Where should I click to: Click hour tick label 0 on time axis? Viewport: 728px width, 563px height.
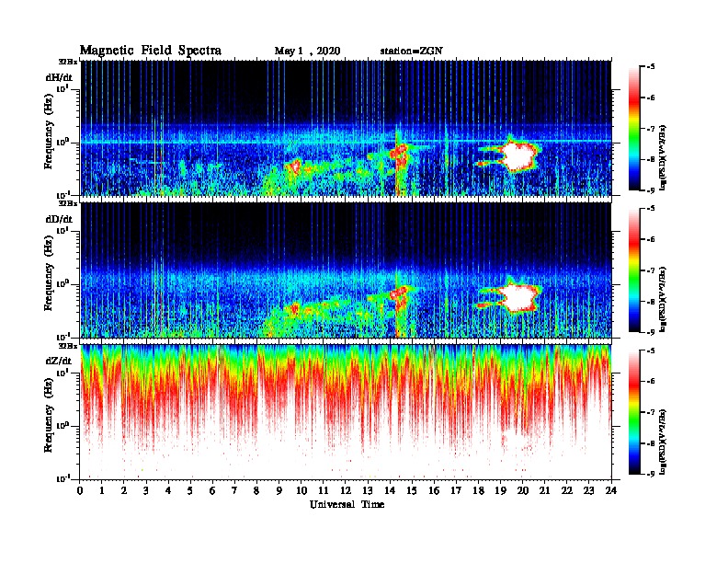(80, 490)
